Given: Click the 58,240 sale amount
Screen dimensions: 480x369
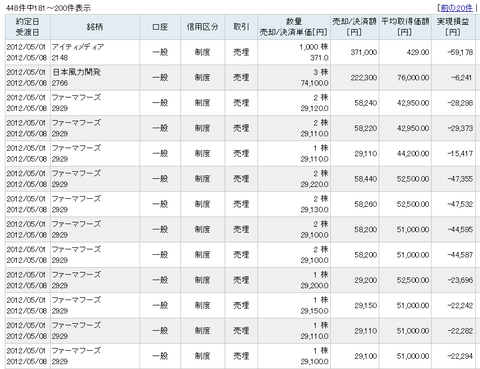Looking at the screenshot, I should tap(366, 103).
